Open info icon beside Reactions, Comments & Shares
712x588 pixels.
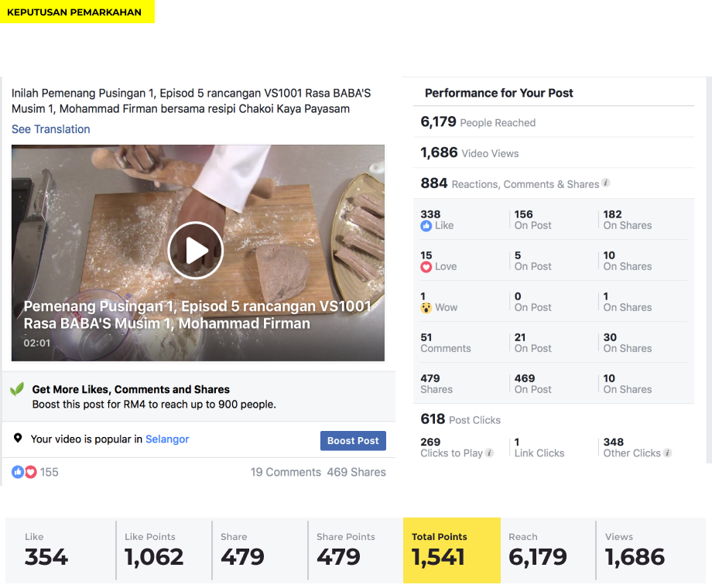pyautogui.click(x=606, y=183)
